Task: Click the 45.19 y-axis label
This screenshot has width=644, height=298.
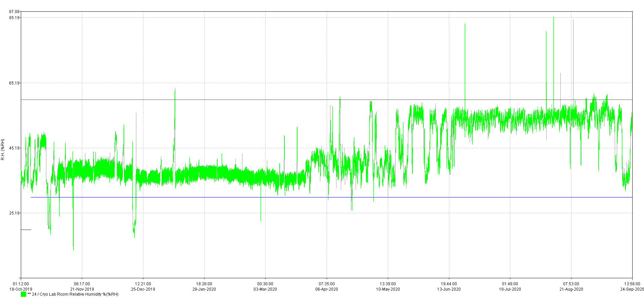Action: (14, 148)
